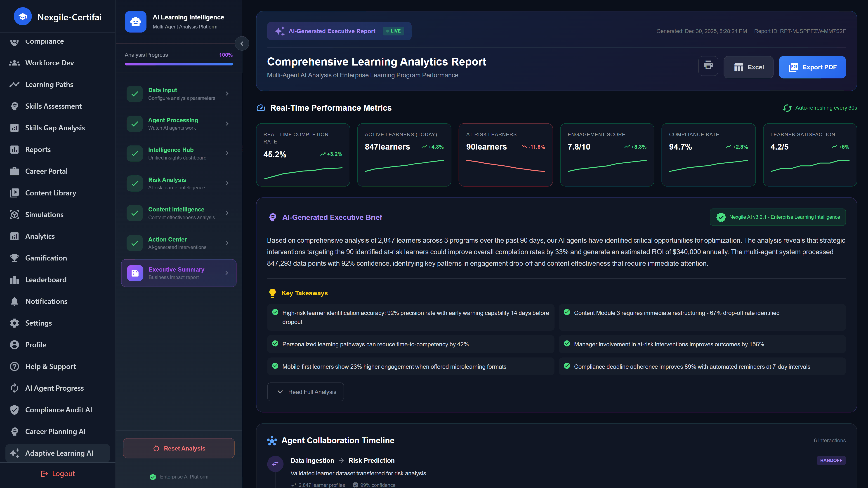Select the Compliance Audit AI tool

(x=58, y=410)
